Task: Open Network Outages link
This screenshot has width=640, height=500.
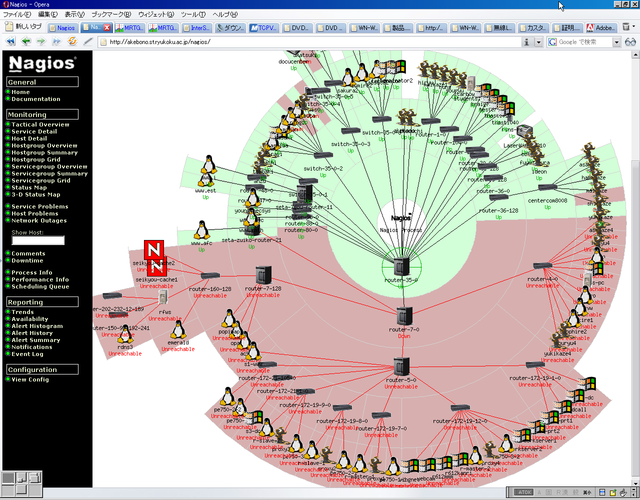Action: [x=39, y=220]
